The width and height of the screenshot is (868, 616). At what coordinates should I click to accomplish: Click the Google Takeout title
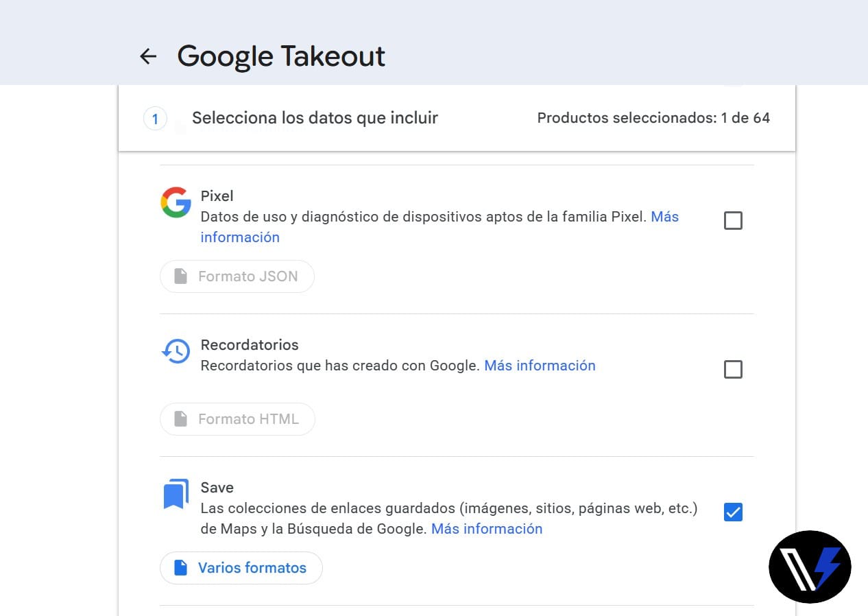pyautogui.click(x=281, y=56)
